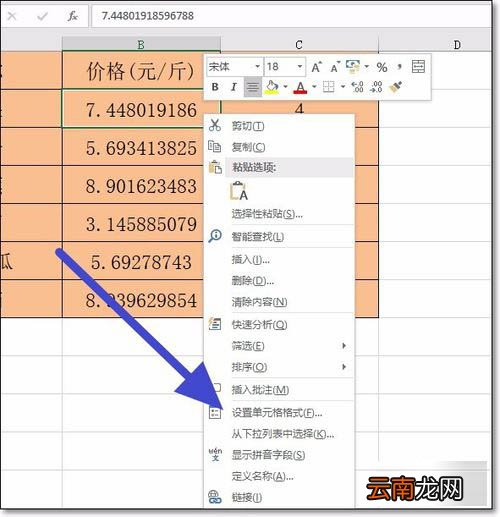Apply yellow fill color bucket
The width and height of the screenshot is (500, 517).
pos(272,87)
